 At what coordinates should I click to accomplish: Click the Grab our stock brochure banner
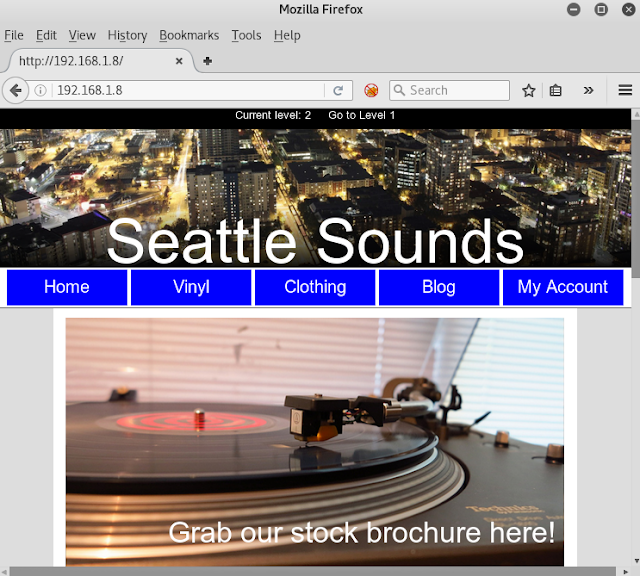pos(315,442)
